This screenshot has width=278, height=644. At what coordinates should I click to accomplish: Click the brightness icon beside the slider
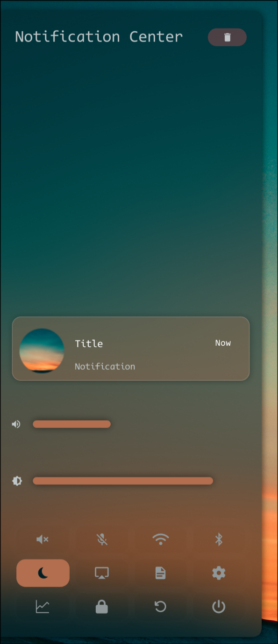[x=17, y=481]
